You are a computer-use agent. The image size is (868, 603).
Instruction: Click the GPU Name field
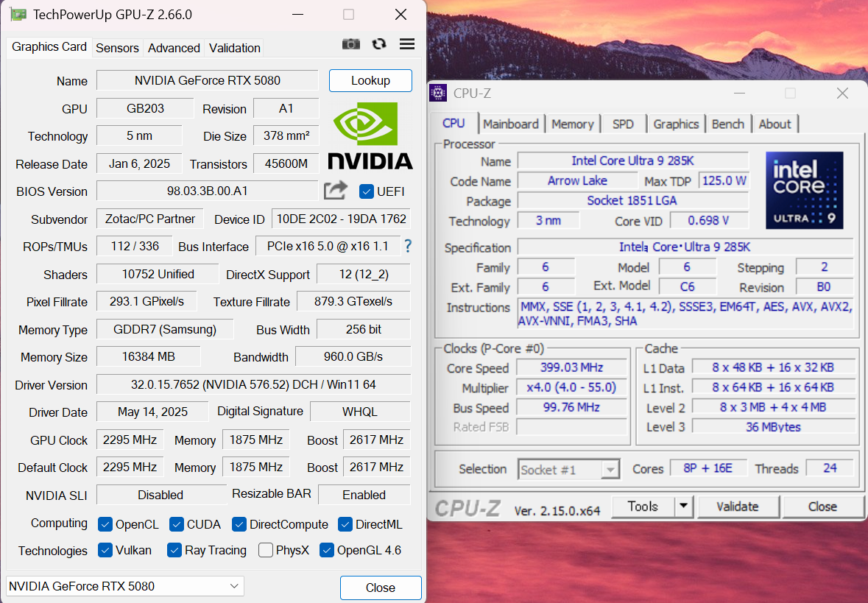(x=207, y=80)
